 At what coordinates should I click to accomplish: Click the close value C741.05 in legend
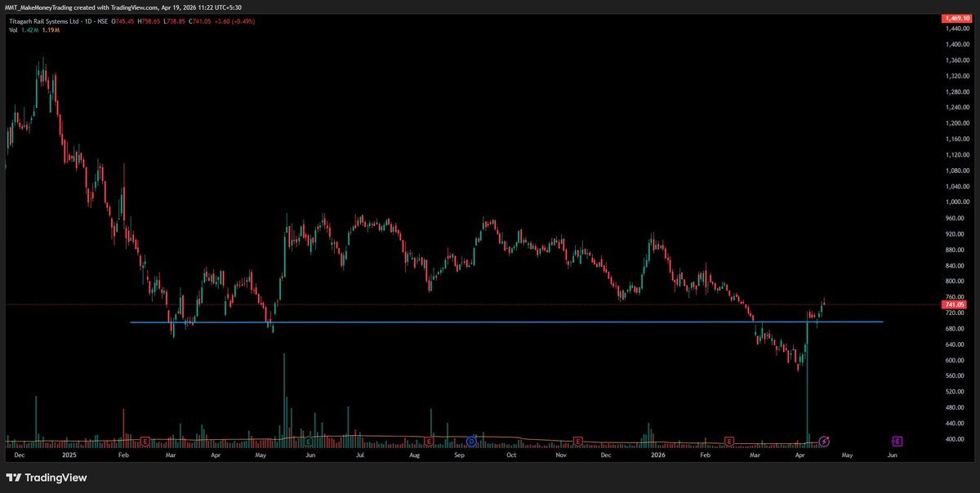click(x=199, y=21)
